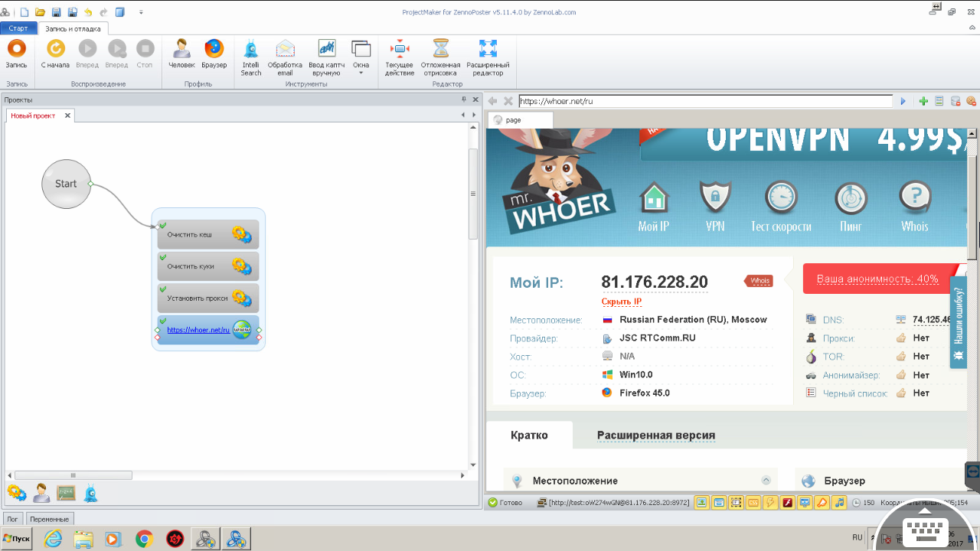The width and height of the screenshot is (980, 551).
Task: Toggle the dashed frame switch in status bar
Action: click(736, 503)
